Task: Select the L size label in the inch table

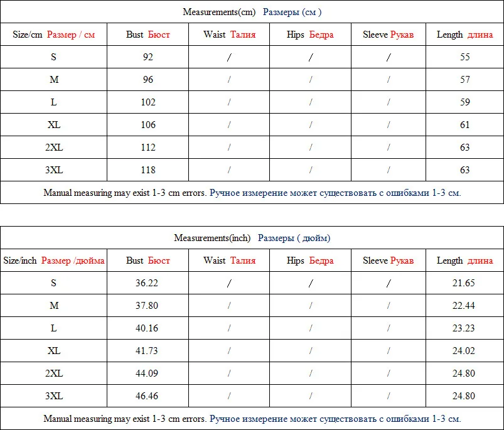Action: coord(54,328)
